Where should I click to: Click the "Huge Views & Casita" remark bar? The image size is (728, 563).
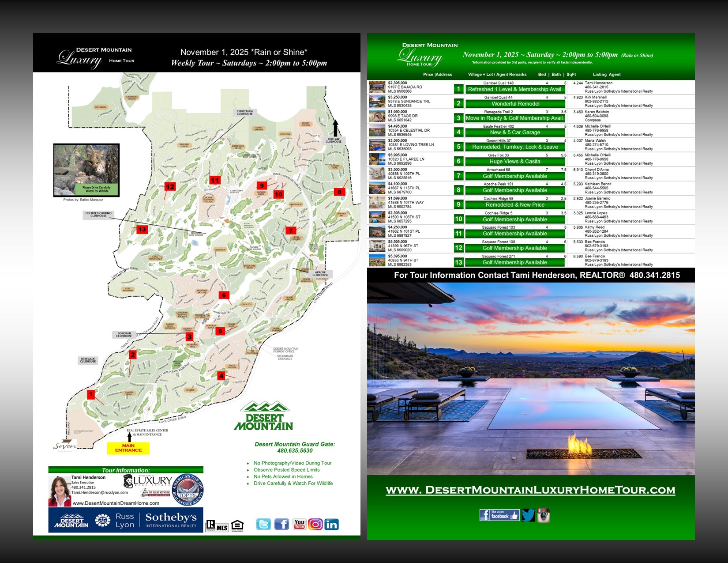tap(514, 162)
